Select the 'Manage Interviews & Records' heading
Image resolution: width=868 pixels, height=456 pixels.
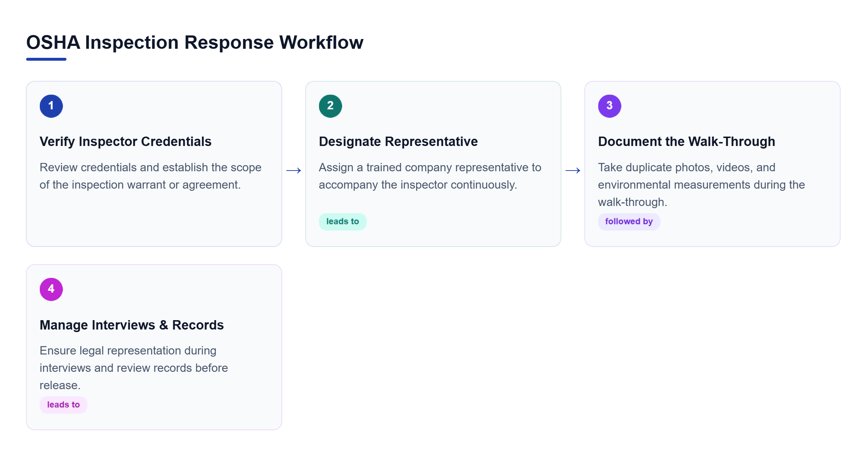(x=132, y=325)
